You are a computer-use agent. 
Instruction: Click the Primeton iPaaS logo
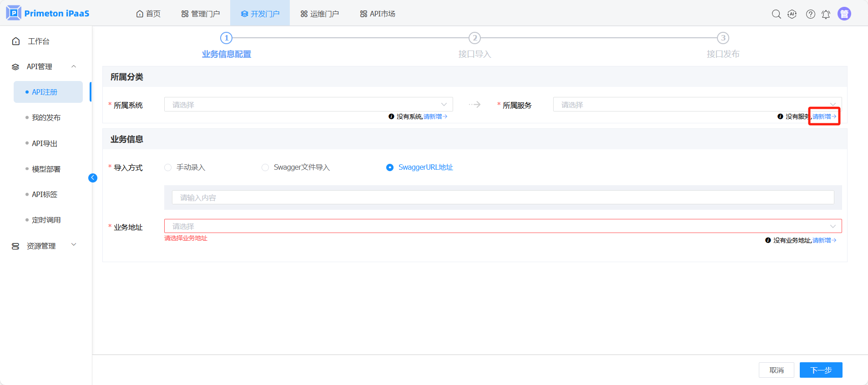coord(48,13)
